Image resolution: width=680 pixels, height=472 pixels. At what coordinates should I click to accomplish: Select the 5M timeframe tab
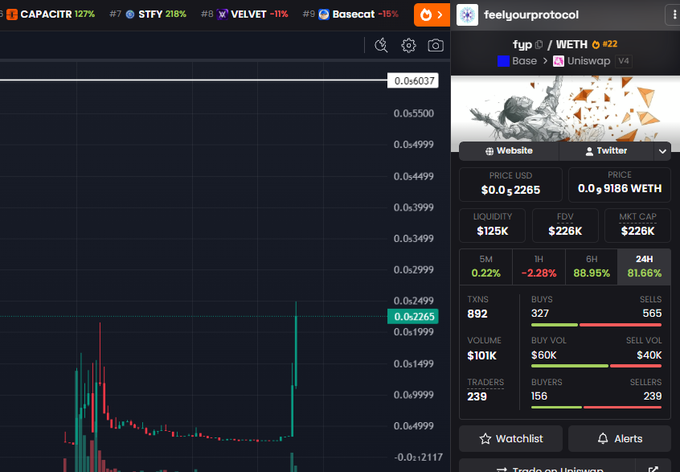point(486,266)
